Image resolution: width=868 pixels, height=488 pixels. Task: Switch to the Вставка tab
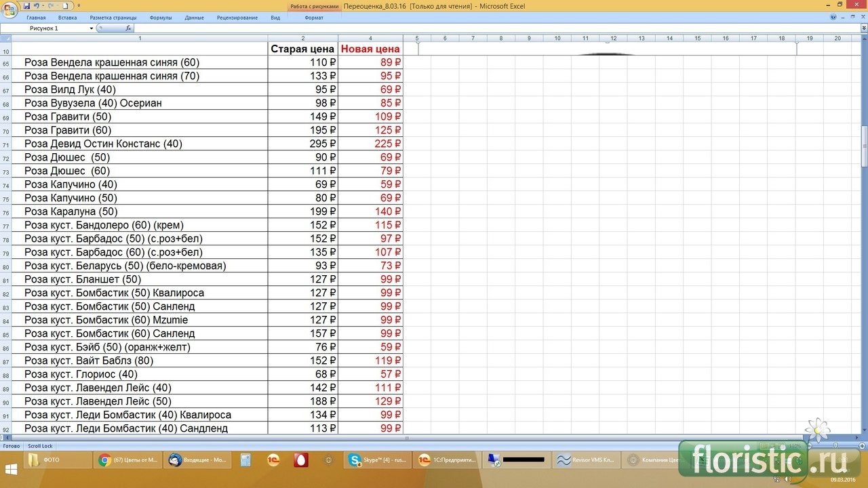coord(67,18)
